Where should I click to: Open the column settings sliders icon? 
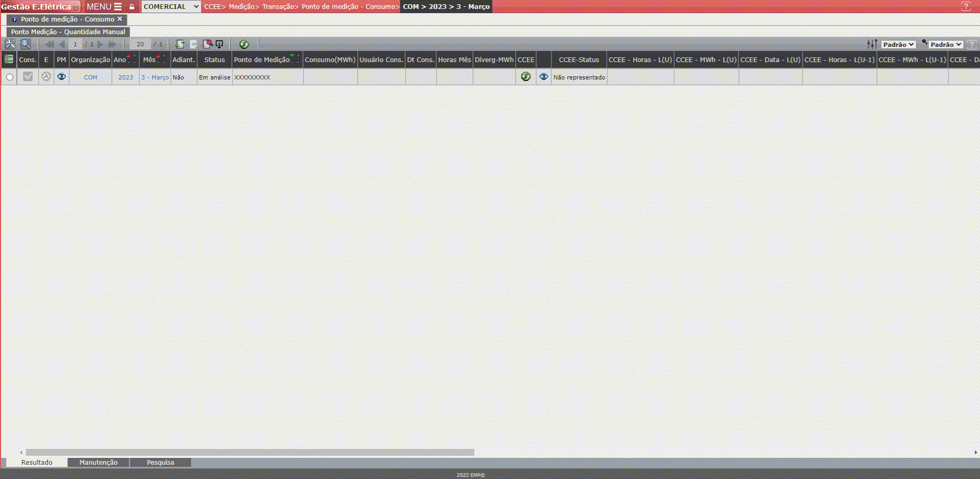coord(872,44)
